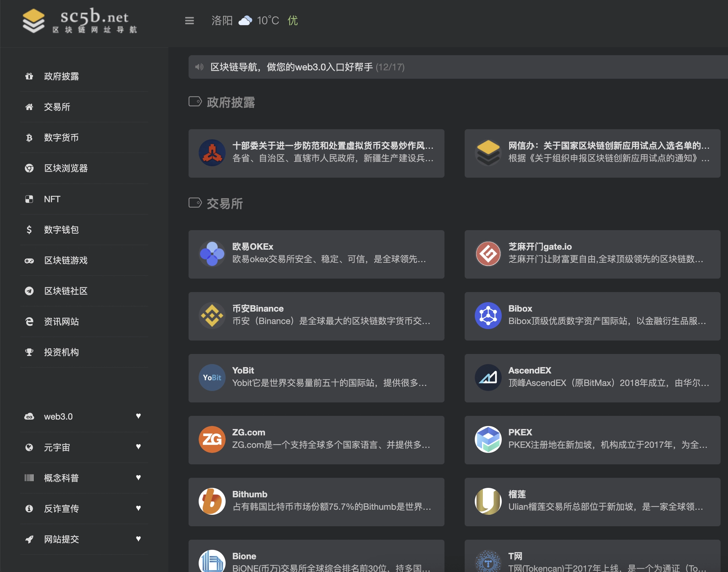Click the ZG.com orange logo icon
This screenshot has height=572, width=728.
point(212,440)
